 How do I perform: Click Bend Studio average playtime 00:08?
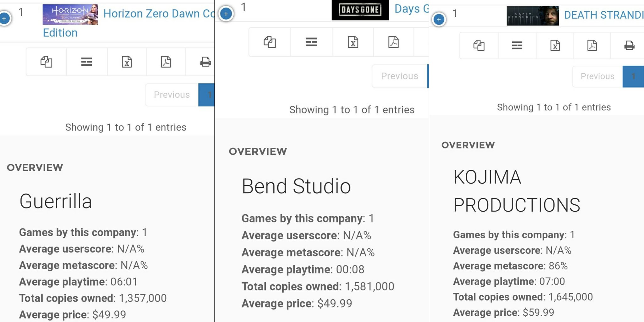pos(303,269)
